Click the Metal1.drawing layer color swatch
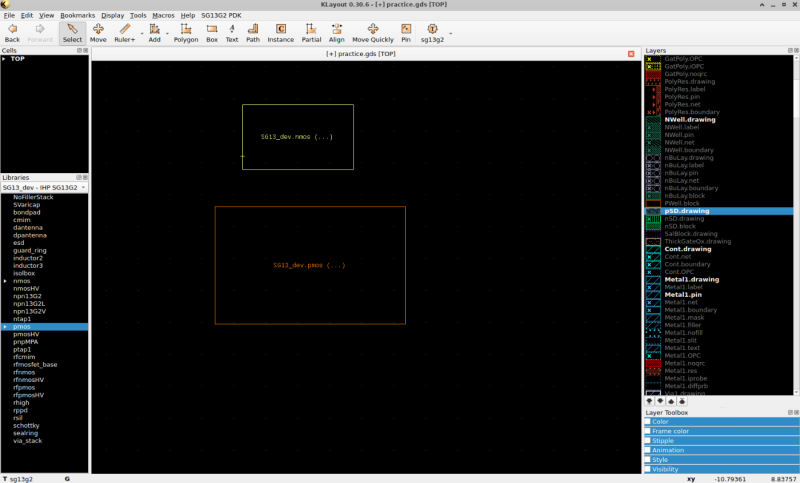 point(653,279)
